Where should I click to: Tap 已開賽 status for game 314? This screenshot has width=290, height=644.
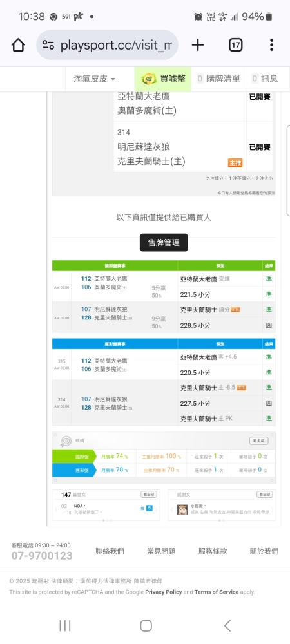pos(260,147)
